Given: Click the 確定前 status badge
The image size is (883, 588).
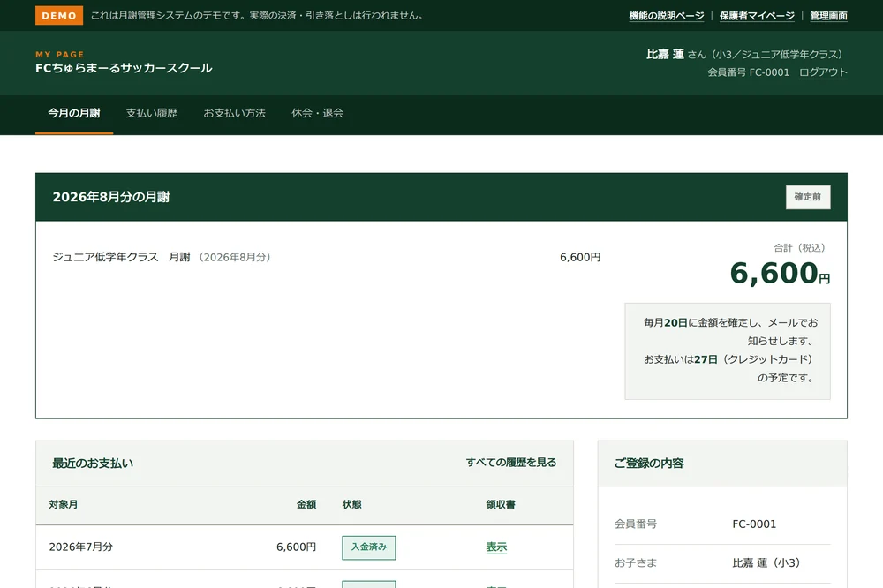Looking at the screenshot, I should point(808,197).
